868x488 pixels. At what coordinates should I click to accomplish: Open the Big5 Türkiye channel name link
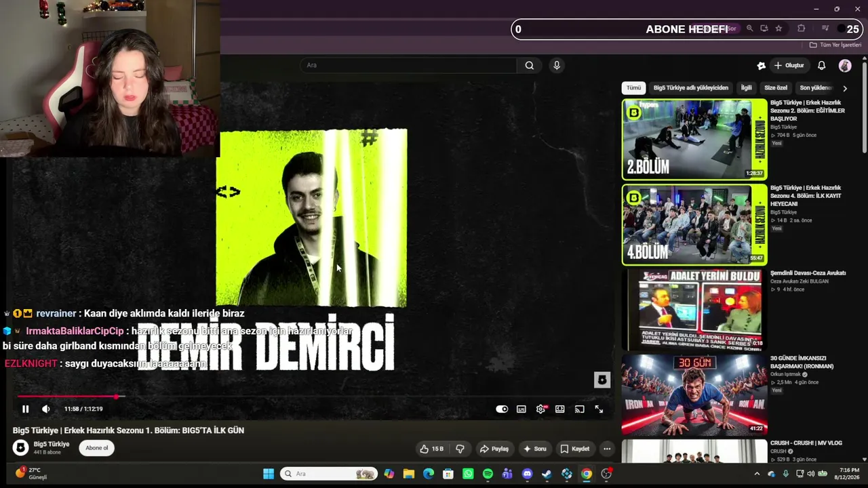(52, 444)
